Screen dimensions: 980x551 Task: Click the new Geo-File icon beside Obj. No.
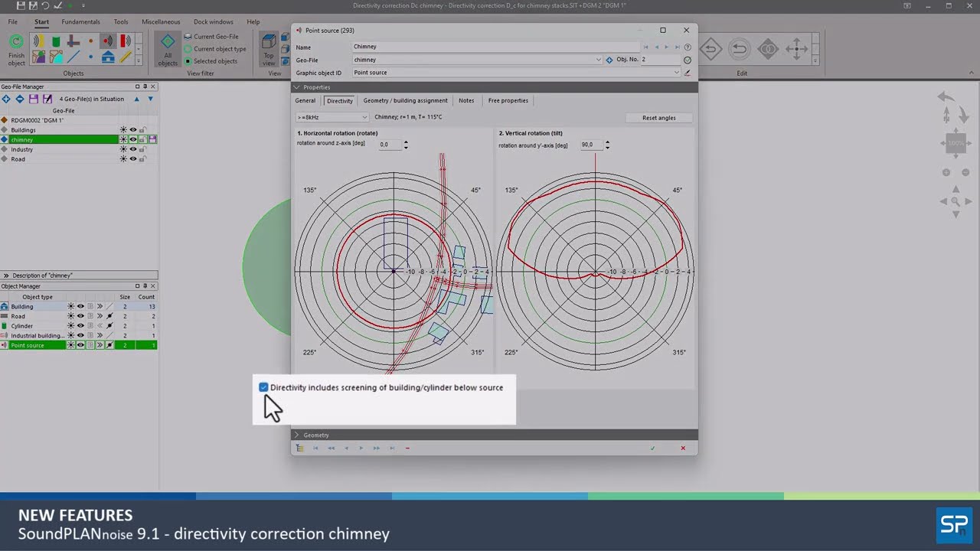click(x=609, y=60)
